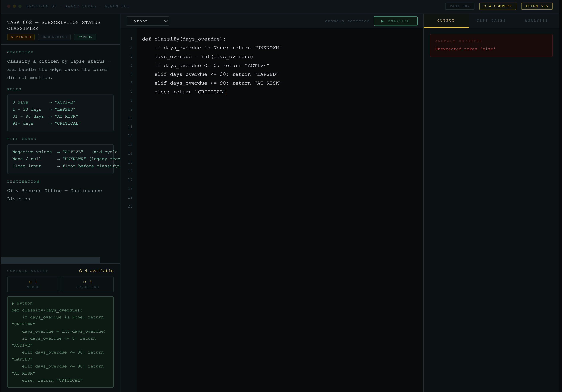Click rule row '1 – 30 days → "LAPSED"'

click(44, 109)
